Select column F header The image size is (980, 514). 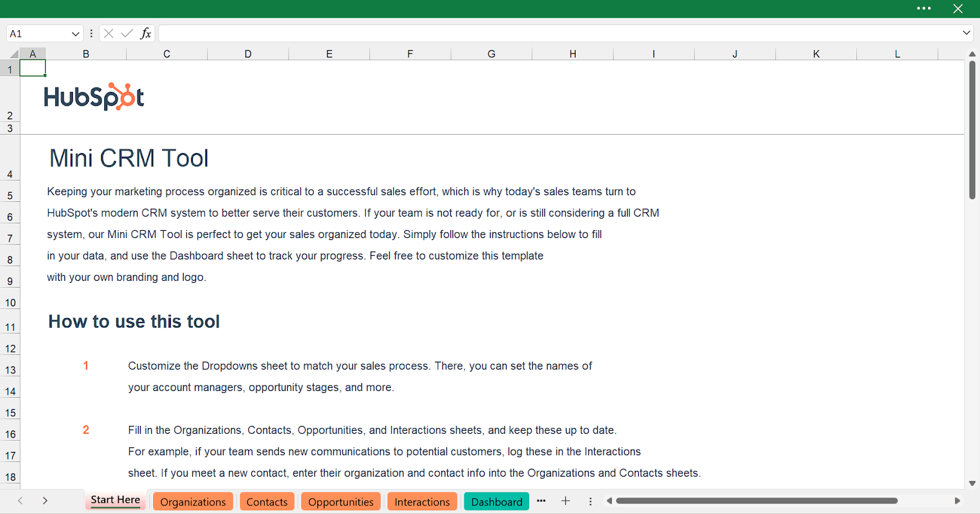[410, 54]
